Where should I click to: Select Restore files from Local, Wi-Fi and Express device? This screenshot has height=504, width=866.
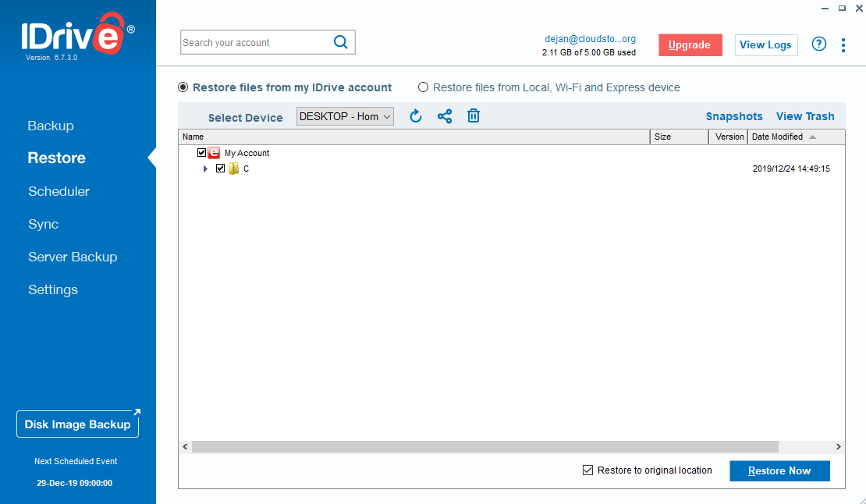pos(423,87)
